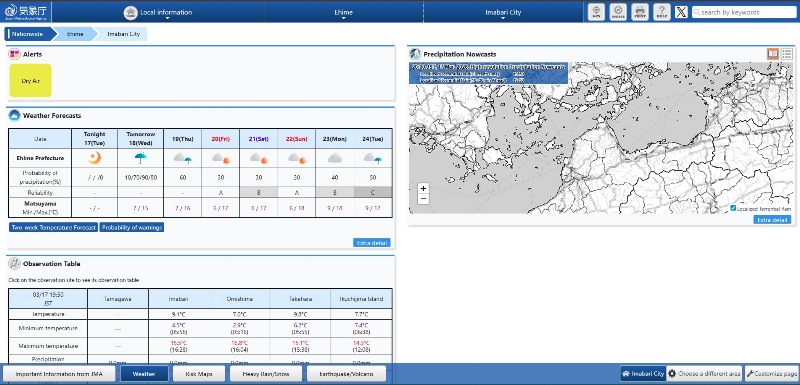
Task: Select the Ehime breadcrumb
Action: pyautogui.click(x=75, y=34)
